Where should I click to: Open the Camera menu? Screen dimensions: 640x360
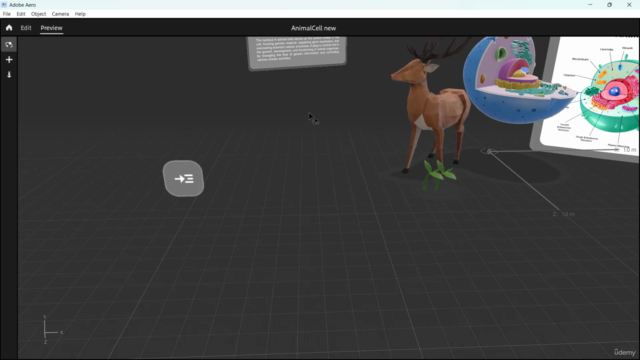60,14
